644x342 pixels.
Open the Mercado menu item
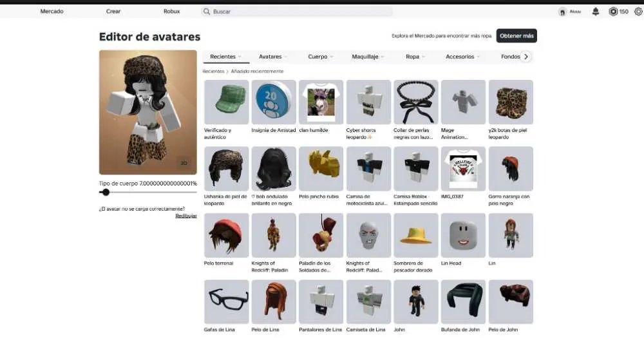tap(52, 12)
